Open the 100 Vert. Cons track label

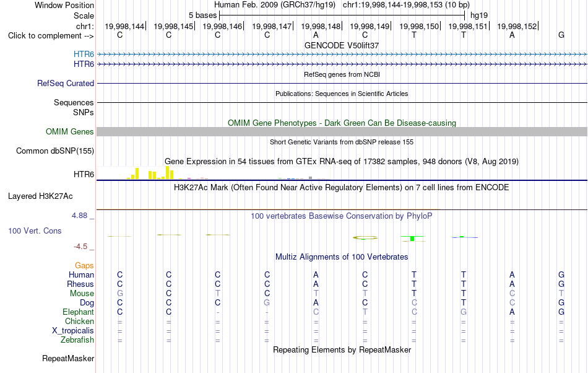(x=35, y=230)
